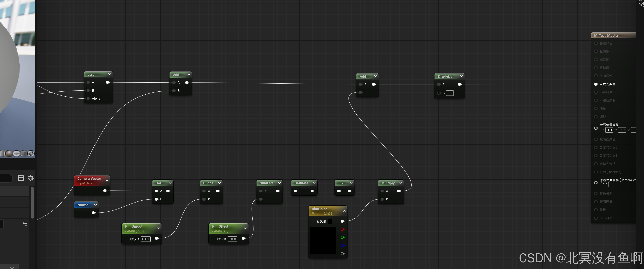Select the M_Test_Master node title
The width and height of the screenshot is (644, 269).
click(x=606, y=36)
